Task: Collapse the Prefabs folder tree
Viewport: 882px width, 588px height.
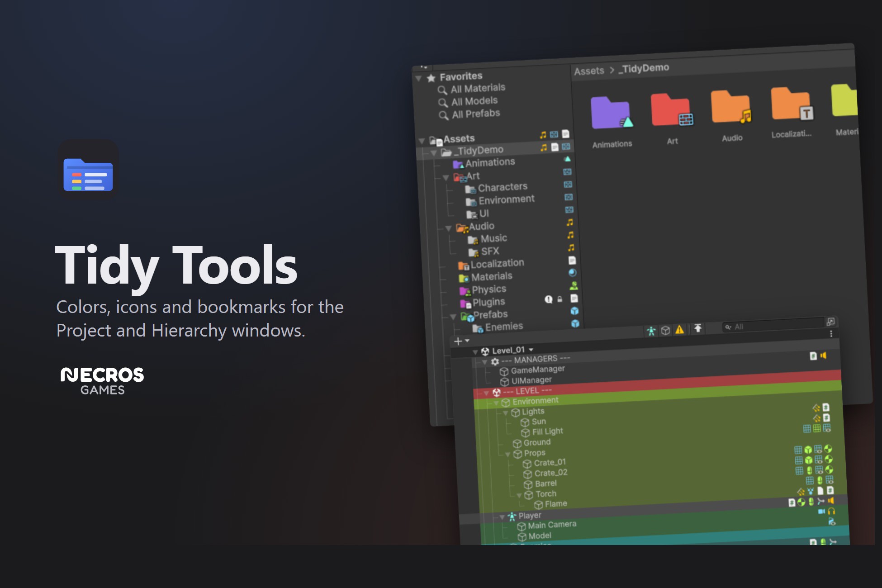Action: tap(453, 317)
